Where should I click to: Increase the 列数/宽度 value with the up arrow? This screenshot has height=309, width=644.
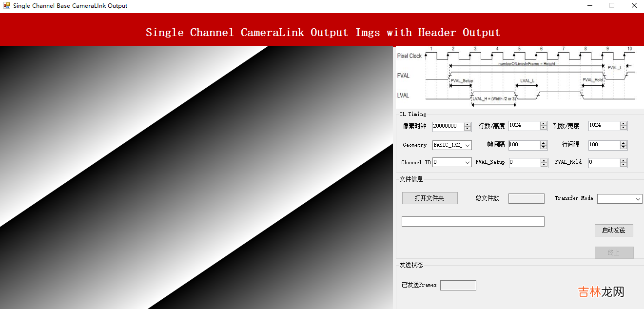coord(624,124)
